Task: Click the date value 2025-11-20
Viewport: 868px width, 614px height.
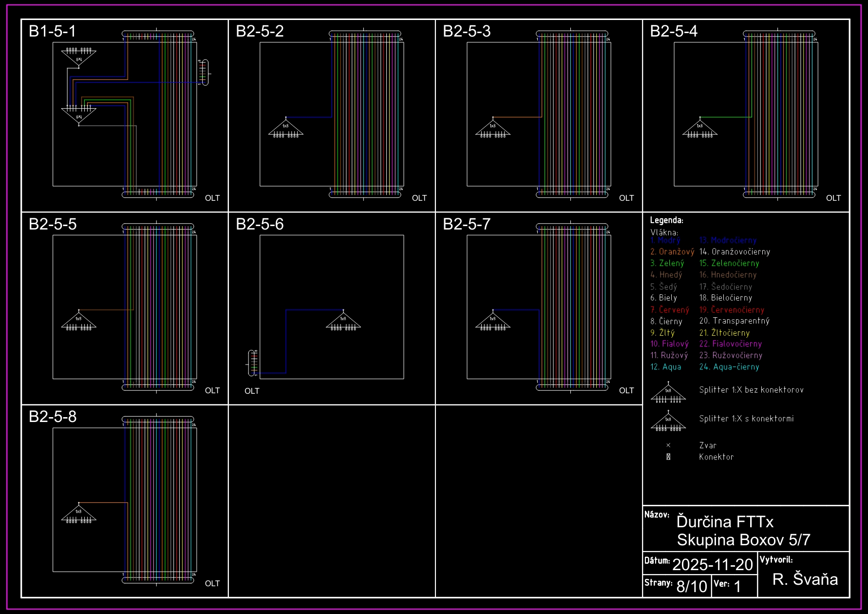Action: pos(713,564)
